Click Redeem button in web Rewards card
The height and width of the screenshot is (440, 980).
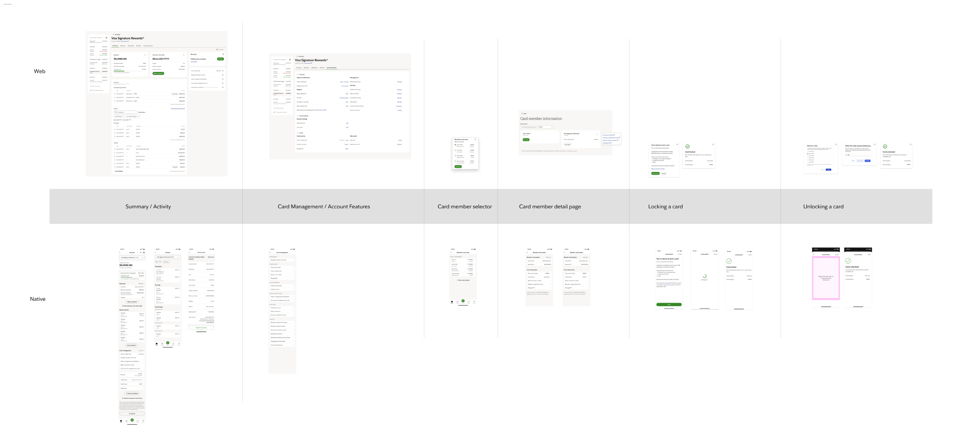coord(220,59)
